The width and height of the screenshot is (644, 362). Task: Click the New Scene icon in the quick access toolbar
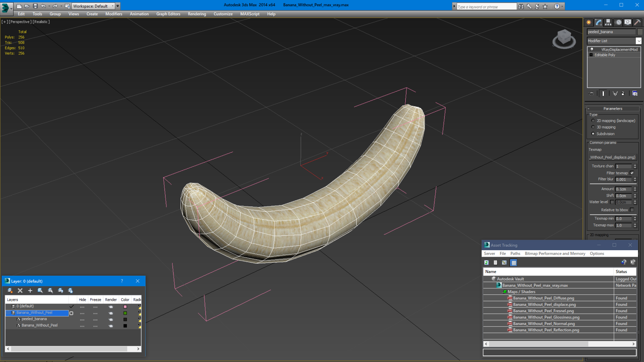19,6
